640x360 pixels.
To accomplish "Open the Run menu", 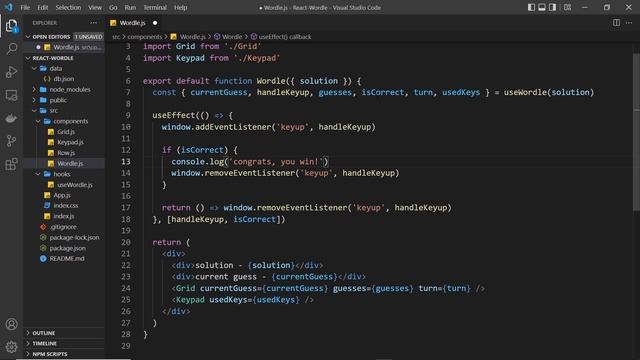I will pos(130,7).
